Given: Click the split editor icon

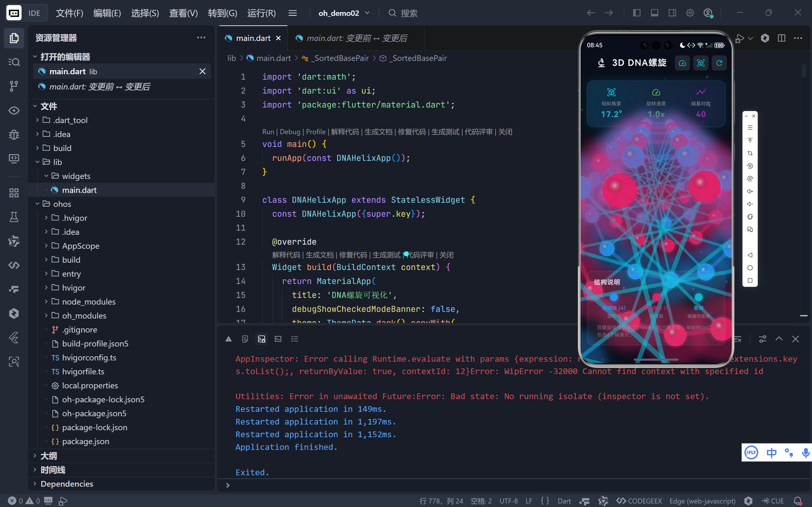Looking at the screenshot, I should point(781,38).
